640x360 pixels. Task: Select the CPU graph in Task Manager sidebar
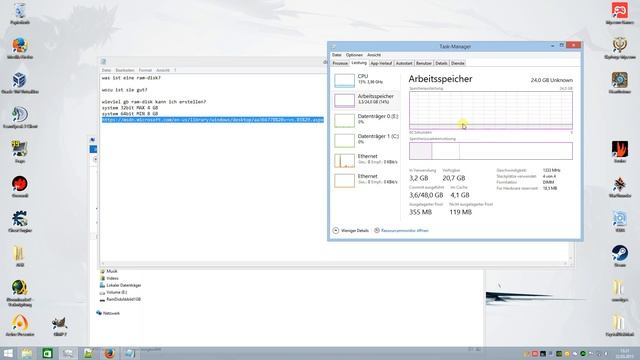(366, 80)
